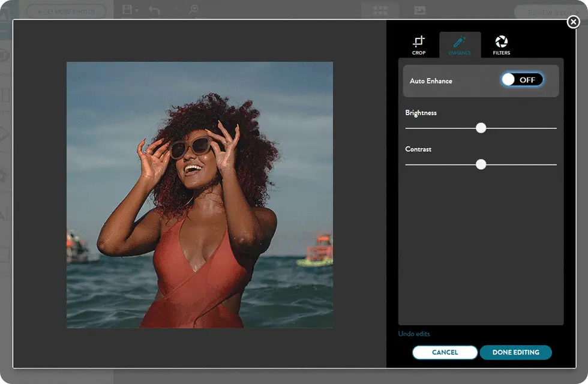Click the zoom magnifier icon in the toolbar
The width and height of the screenshot is (588, 384).
point(194,10)
